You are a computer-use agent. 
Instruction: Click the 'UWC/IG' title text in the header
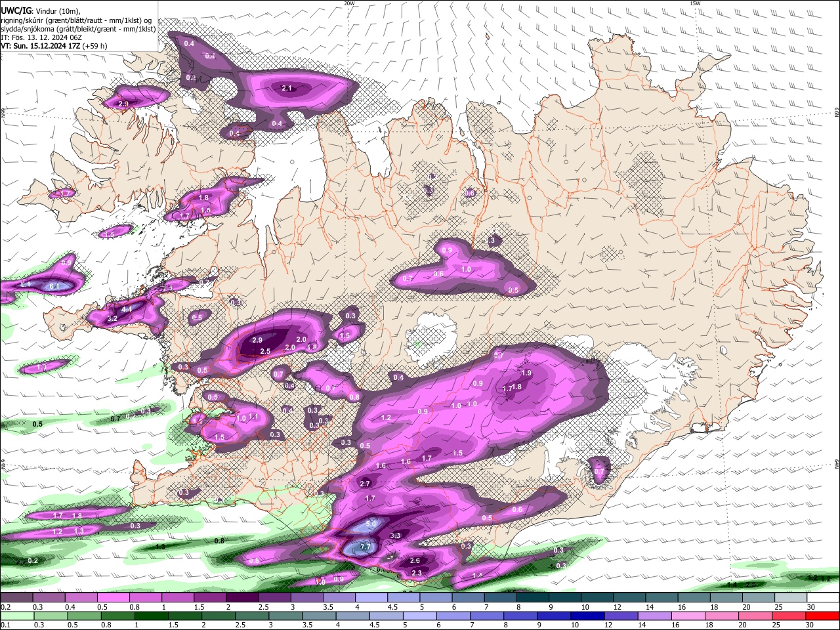(15, 11)
